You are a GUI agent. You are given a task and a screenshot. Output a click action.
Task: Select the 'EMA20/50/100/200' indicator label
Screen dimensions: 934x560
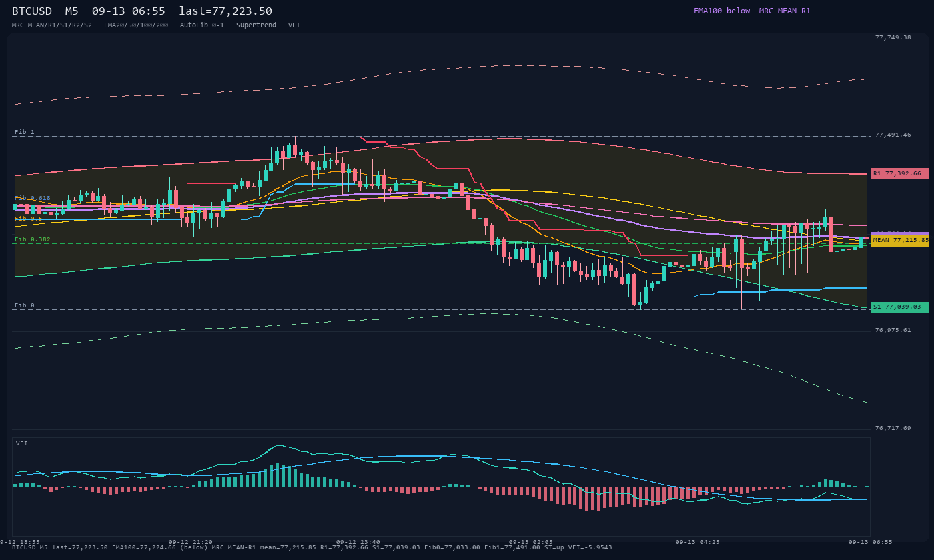pos(136,25)
